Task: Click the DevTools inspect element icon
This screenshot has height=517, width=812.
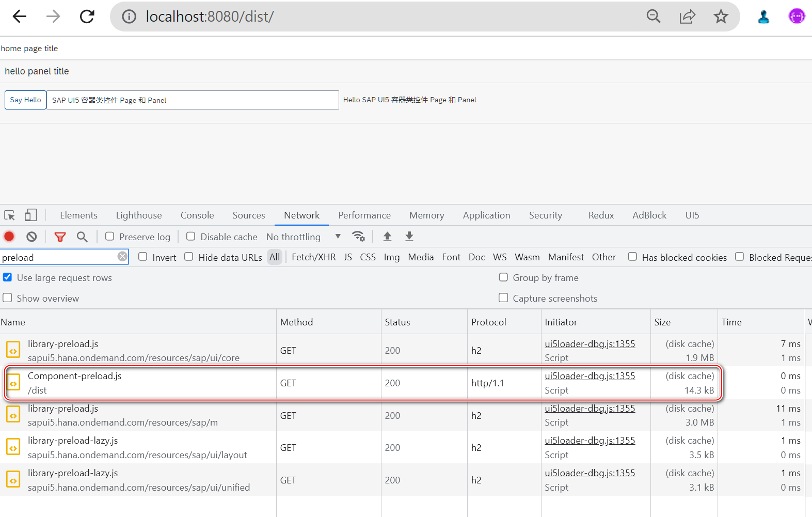Action: click(10, 215)
